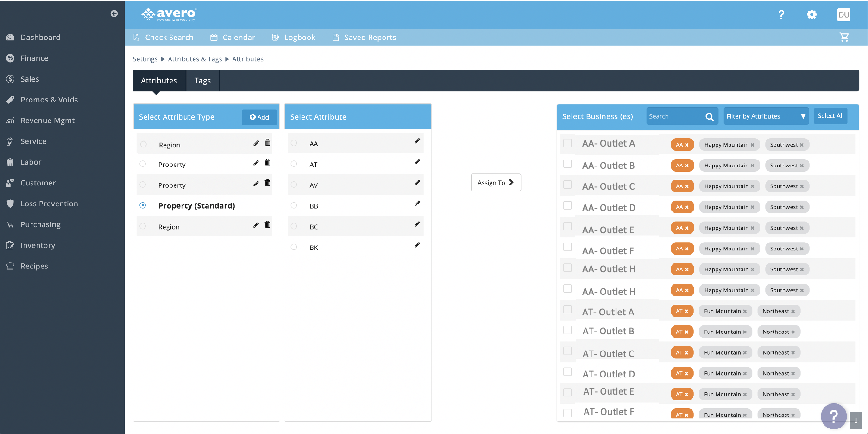Image resolution: width=868 pixels, height=434 pixels.
Task: Edit the AA attribute with its pencil icon
Action: 417,141
